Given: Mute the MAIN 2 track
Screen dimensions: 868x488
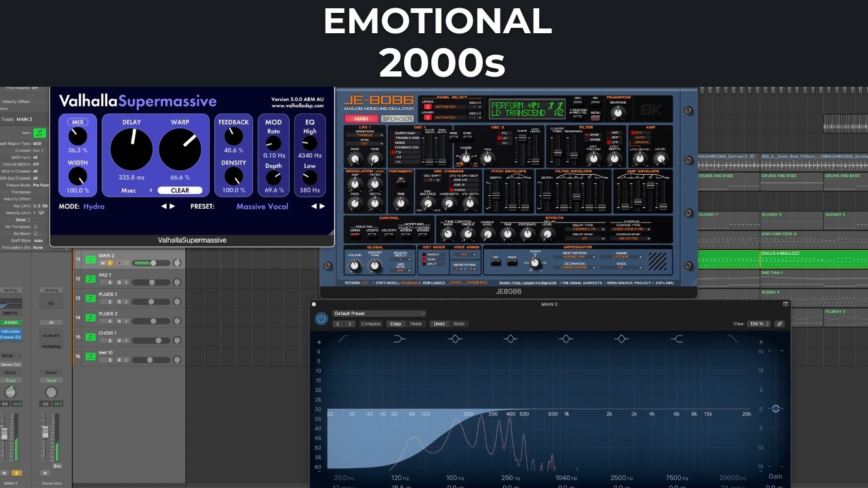Looking at the screenshot, I should pos(102,263).
